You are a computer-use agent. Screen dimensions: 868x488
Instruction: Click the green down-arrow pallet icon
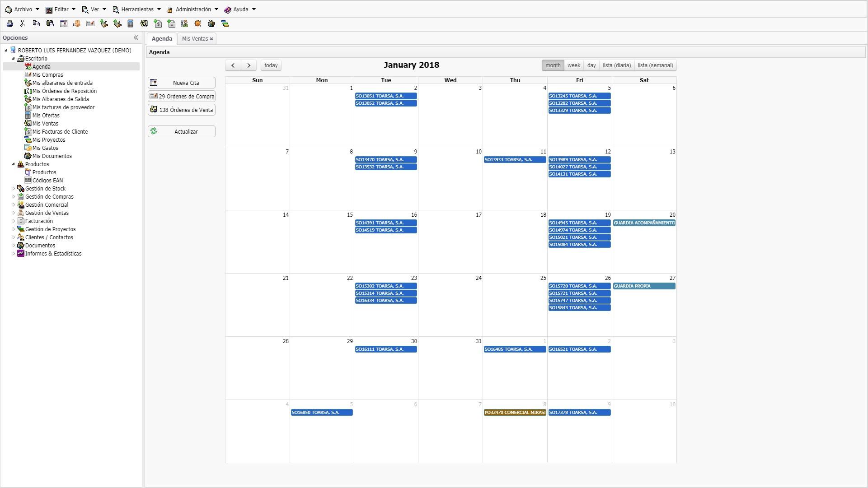point(103,24)
